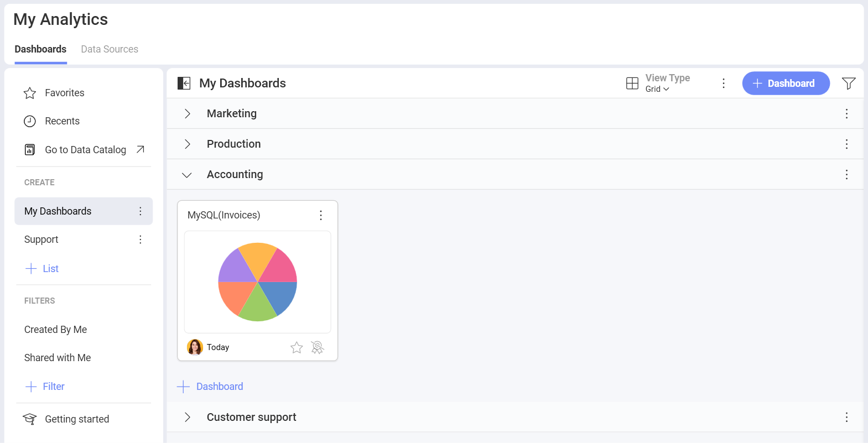The image size is (868, 443).
Task: Click the Filter link to add a filter
Action: pos(54,387)
